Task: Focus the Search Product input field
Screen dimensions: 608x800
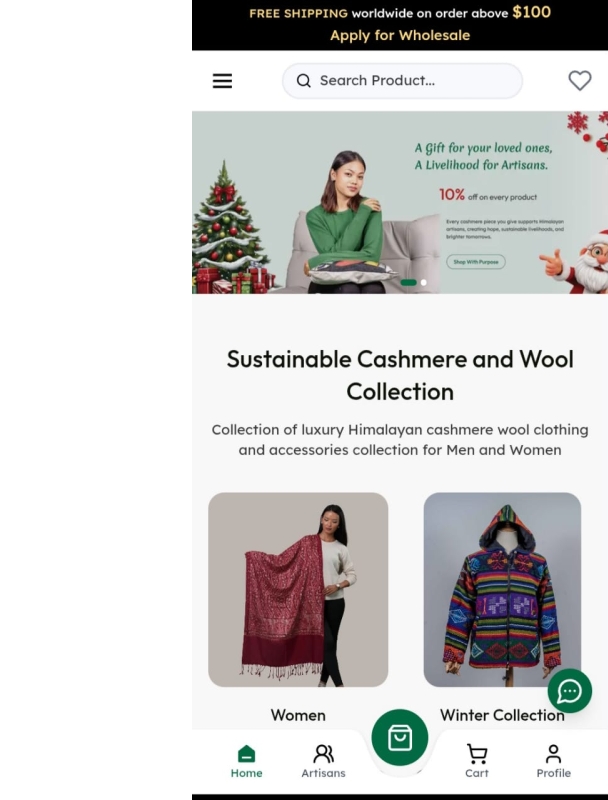Action: point(402,81)
